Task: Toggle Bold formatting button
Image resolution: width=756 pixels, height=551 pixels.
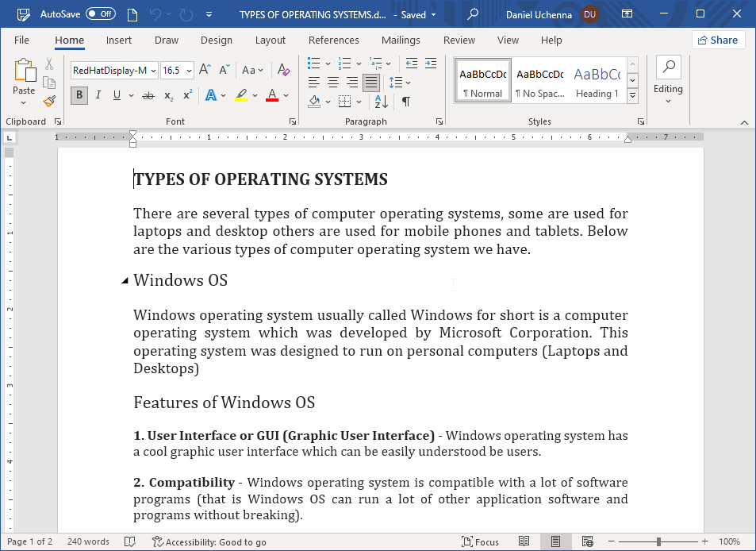Action: click(79, 95)
